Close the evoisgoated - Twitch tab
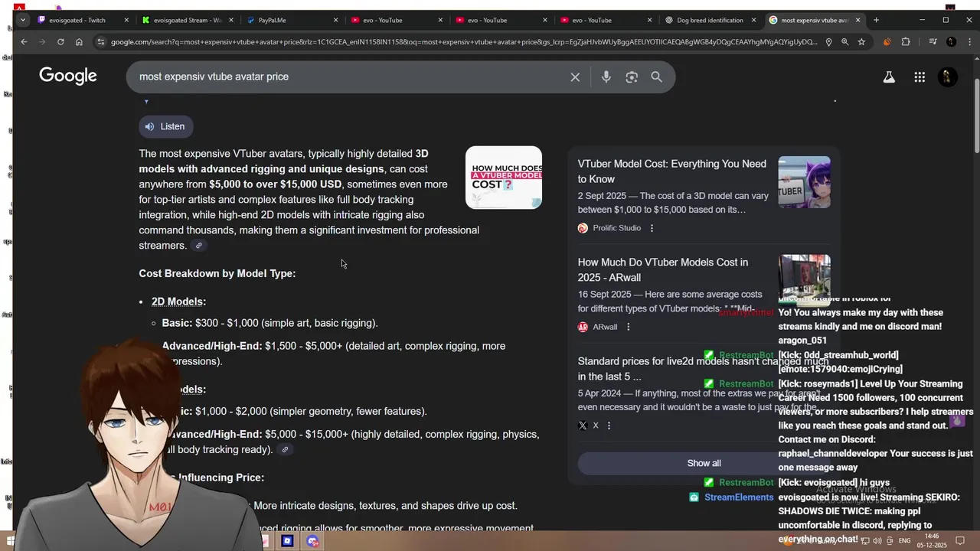The image size is (980, 551). click(126, 20)
